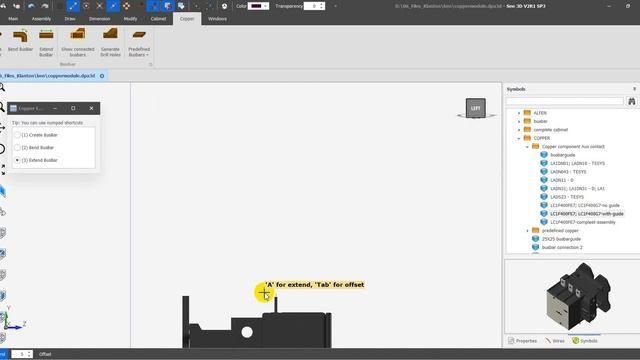The image size is (640, 360).
Task: Click the LEFT view cube face
Action: [476, 108]
